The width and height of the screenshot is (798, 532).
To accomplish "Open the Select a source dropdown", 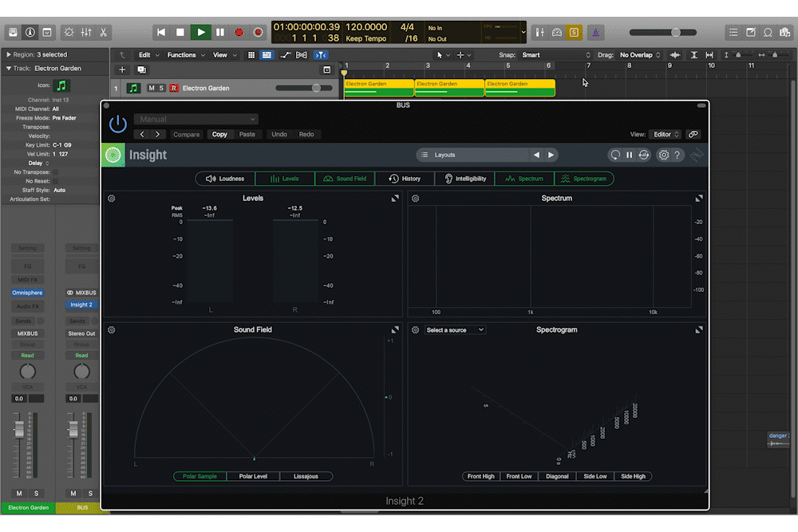I will (455, 330).
